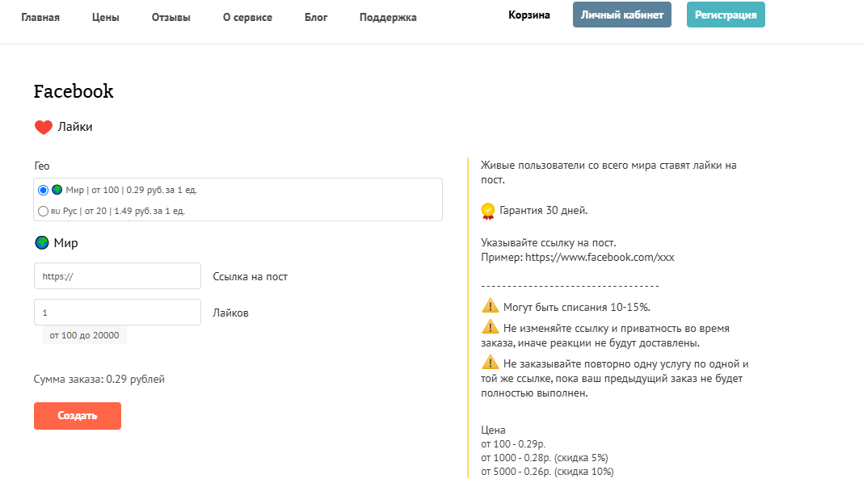
Task: Click the Facebook page heading
Action: click(74, 91)
